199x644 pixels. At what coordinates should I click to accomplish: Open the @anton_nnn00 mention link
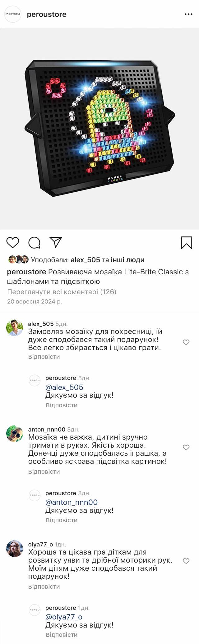[72, 502]
